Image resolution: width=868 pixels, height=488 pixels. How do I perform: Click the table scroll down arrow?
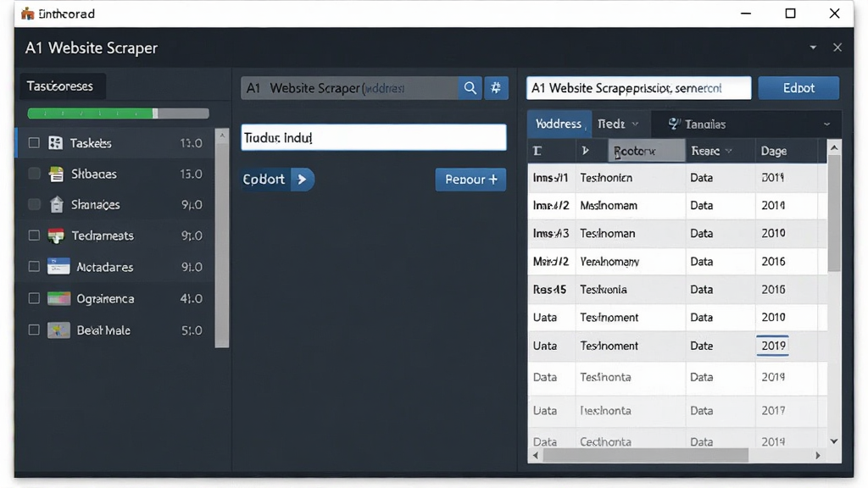click(834, 441)
